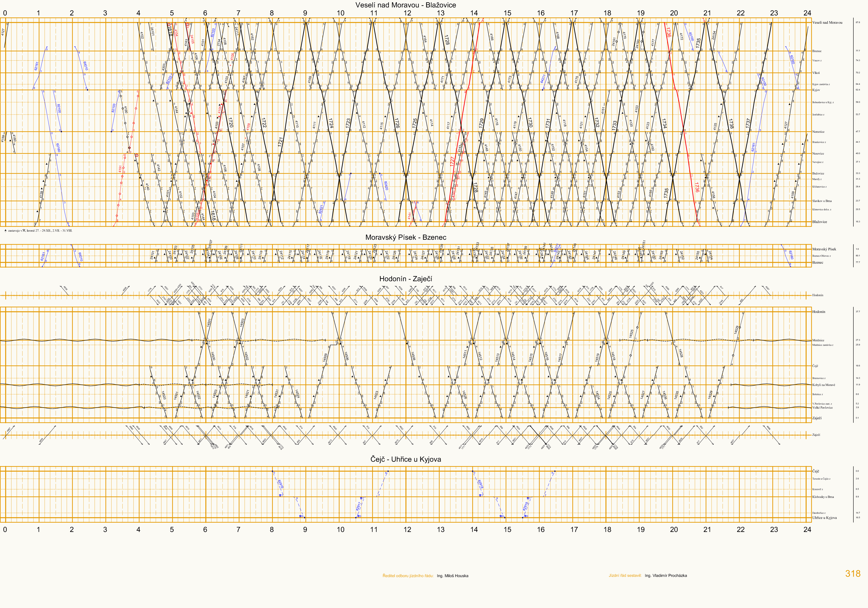Image resolution: width=868 pixels, height=608 pixels.
Task: Select blue train label 82916
Action: coord(280,484)
